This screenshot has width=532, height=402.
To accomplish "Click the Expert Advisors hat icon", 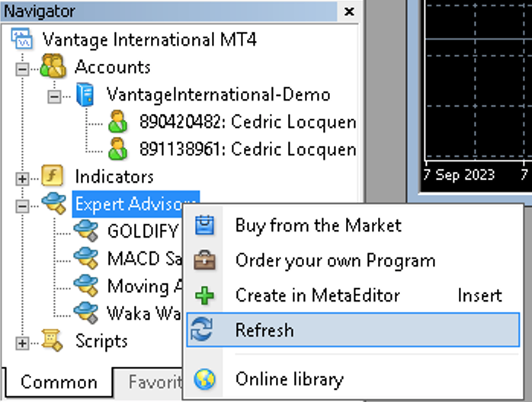I will [x=54, y=203].
